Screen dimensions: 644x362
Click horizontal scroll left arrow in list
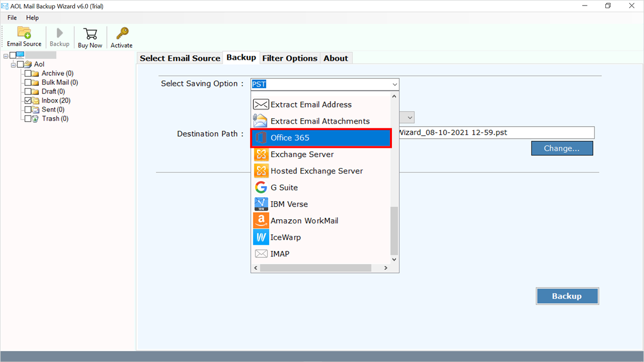click(x=256, y=268)
